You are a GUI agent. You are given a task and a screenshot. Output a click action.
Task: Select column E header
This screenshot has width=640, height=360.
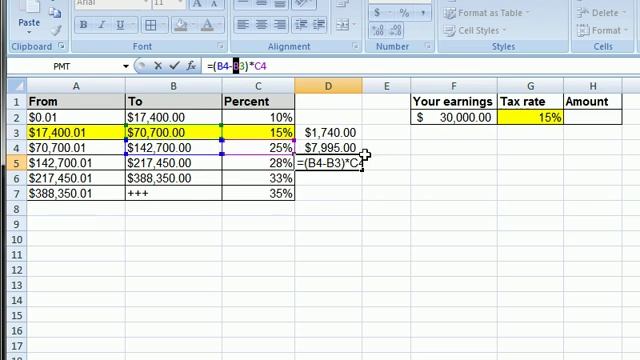coord(386,86)
